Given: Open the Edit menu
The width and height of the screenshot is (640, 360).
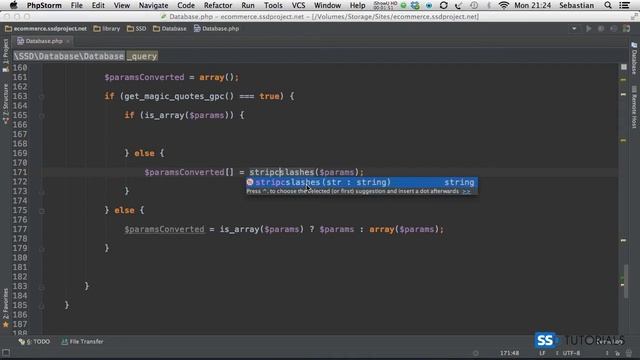Looking at the screenshot, I should tap(98, 5).
